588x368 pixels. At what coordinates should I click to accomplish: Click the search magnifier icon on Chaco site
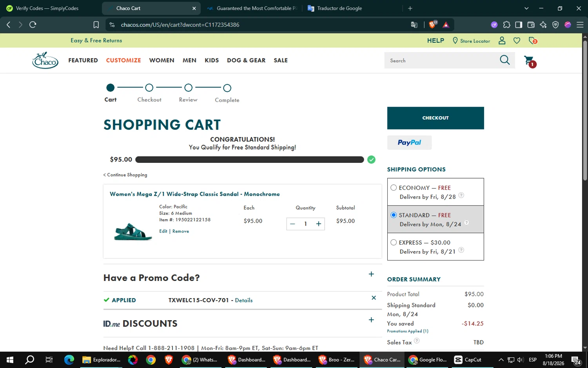(505, 60)
